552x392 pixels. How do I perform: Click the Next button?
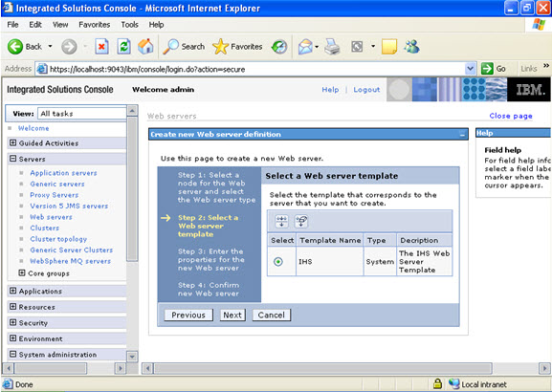232,315
